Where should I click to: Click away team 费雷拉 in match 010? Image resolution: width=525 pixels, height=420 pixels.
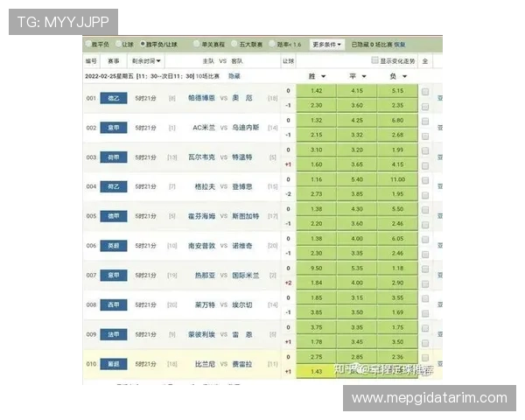point(242,364)
